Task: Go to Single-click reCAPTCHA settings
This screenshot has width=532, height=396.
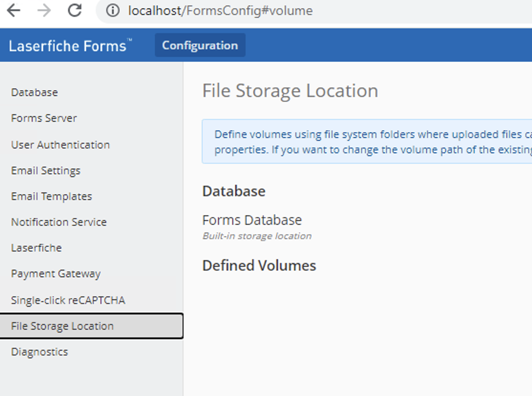Action: click(x=68, y=300)
